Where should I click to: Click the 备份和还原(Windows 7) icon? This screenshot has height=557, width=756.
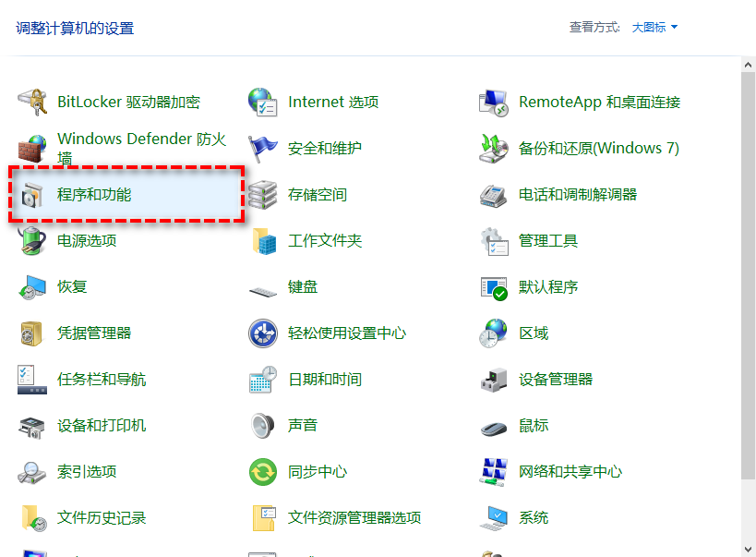click(493, 148)
